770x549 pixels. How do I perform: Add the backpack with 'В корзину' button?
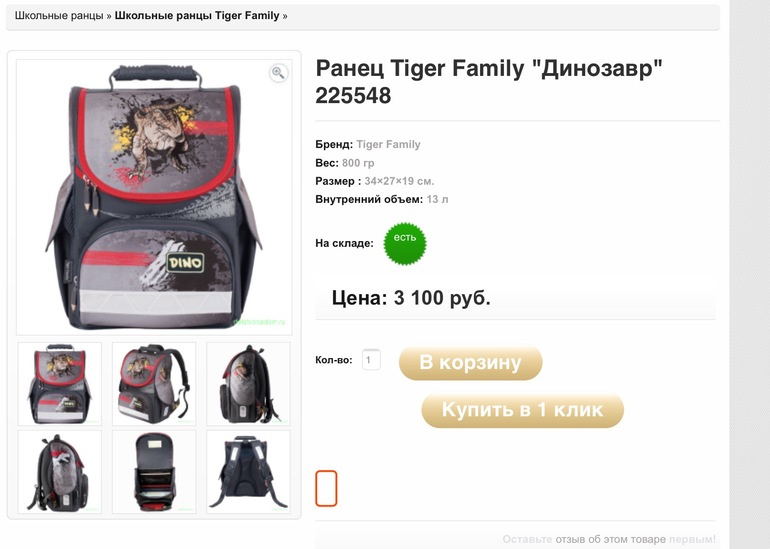coord(470,362)
